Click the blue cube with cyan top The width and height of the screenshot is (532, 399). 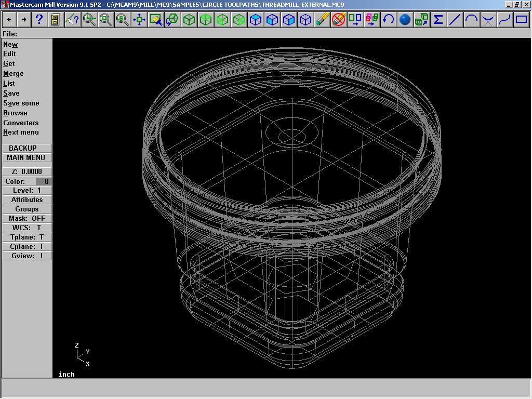[x=256, y=20]
